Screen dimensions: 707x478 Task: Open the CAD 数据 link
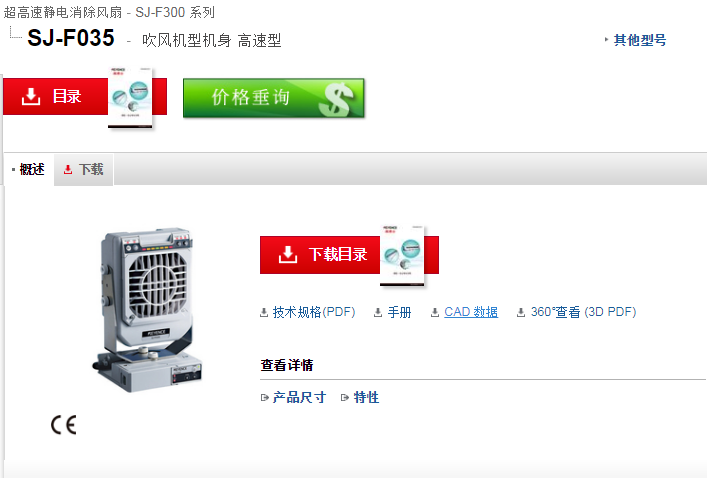point(471,312)
